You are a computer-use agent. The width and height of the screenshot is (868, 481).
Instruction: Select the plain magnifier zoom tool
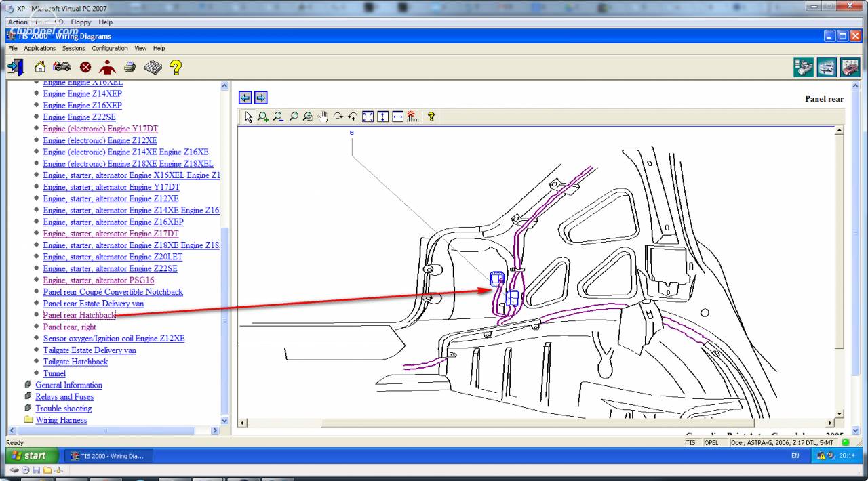click(293, 117)
